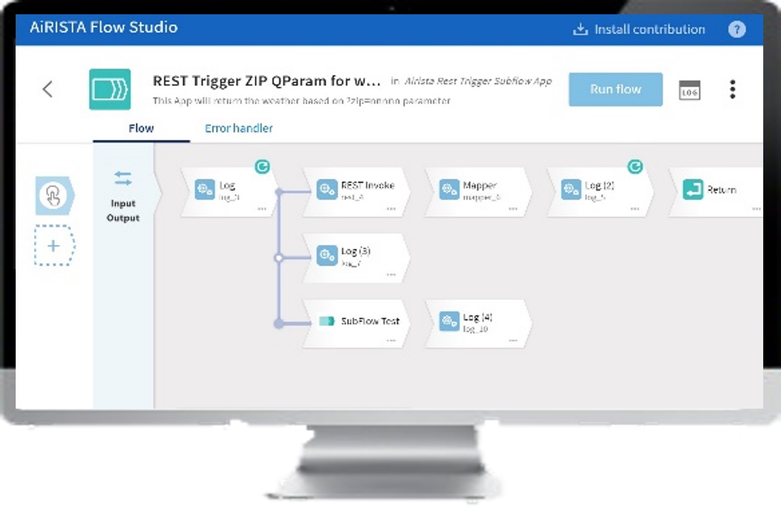This screenshot has height=532, width=781.
Task: Click the Return label
Action: click(x=722, y=190)
